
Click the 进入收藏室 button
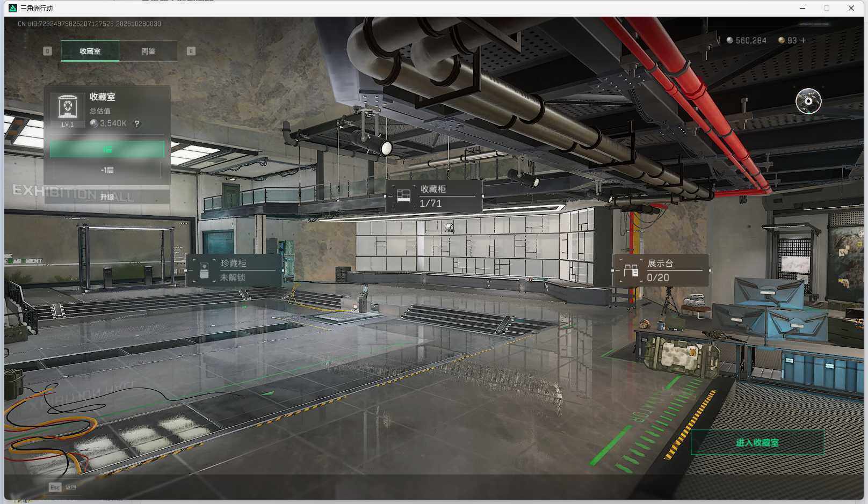pos(757,442)
